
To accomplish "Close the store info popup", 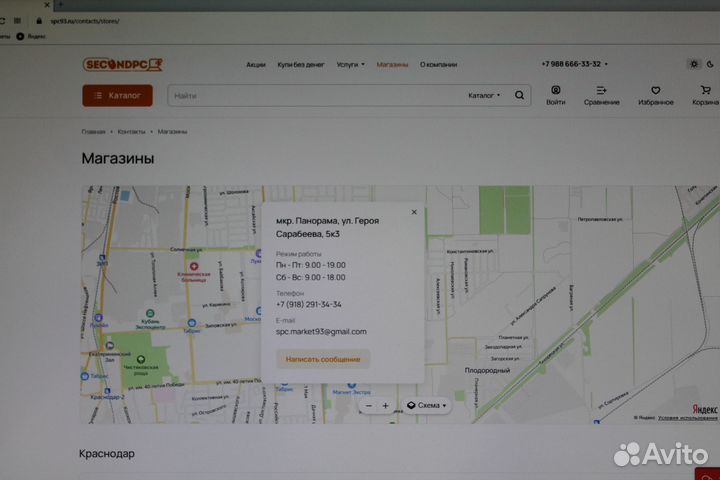I will coord(414,212).
